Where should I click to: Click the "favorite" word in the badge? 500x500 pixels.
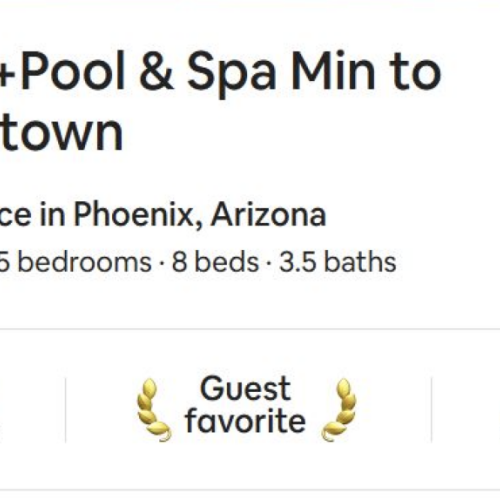coord(245,420)
